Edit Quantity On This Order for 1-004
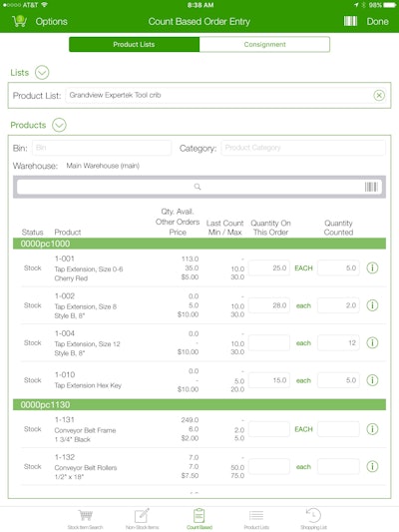The image size is (399, 532). (x=269, y=342)
